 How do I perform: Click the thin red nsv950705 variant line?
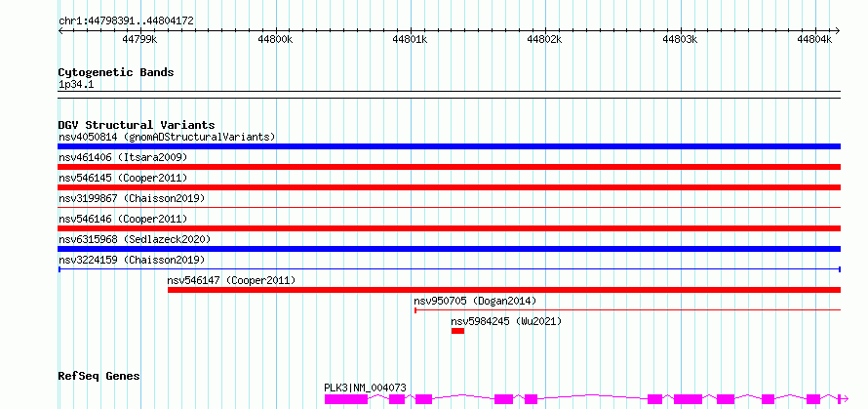[627, 310]
